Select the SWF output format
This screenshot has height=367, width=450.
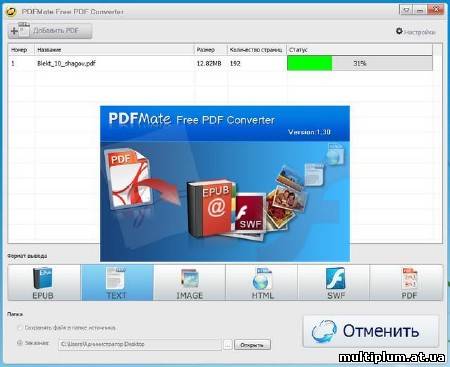(334, 283)
